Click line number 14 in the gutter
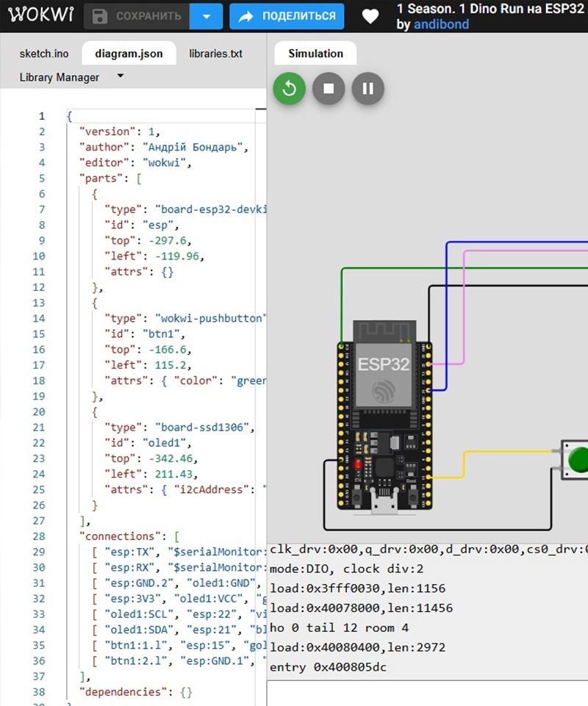 [39, 318]
